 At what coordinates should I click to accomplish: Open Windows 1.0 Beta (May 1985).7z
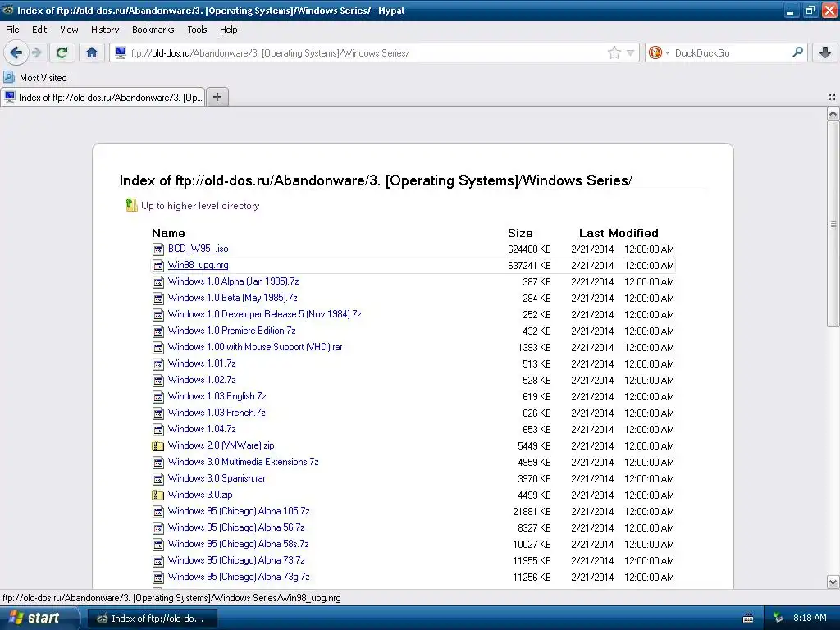tap(232, 298)
